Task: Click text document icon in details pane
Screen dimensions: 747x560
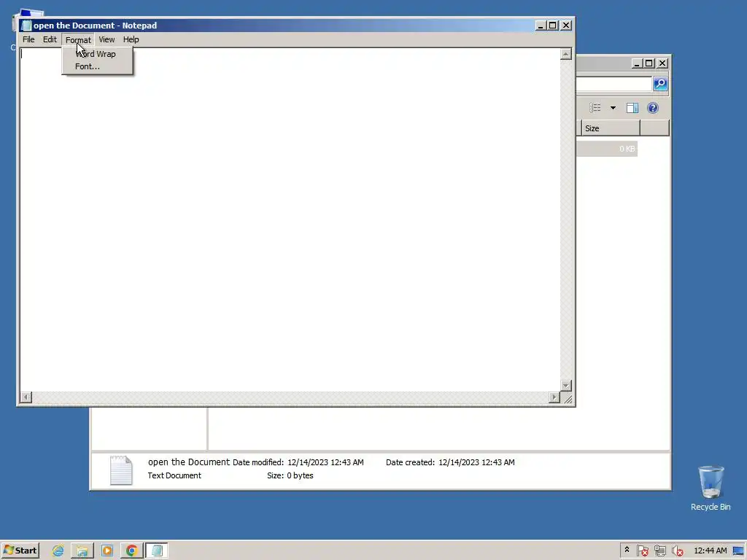Action: point(121,470)
